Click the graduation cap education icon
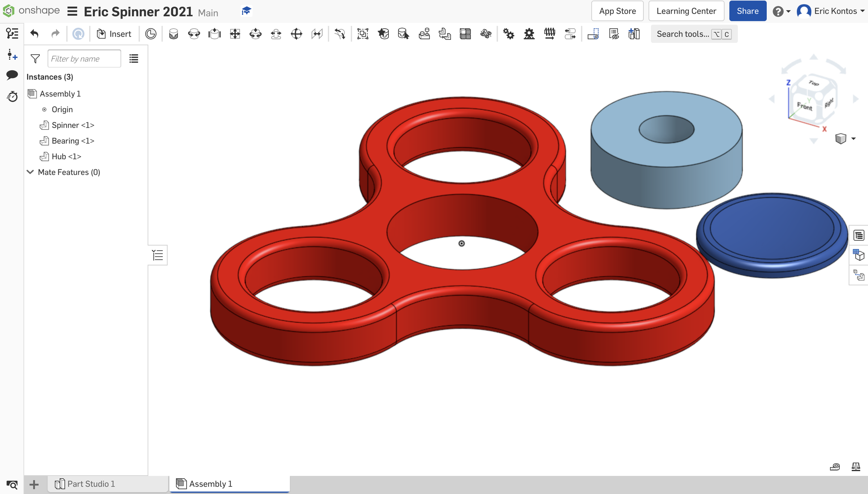The width and height of the screenshot is (868, 494). coord(246,11)
